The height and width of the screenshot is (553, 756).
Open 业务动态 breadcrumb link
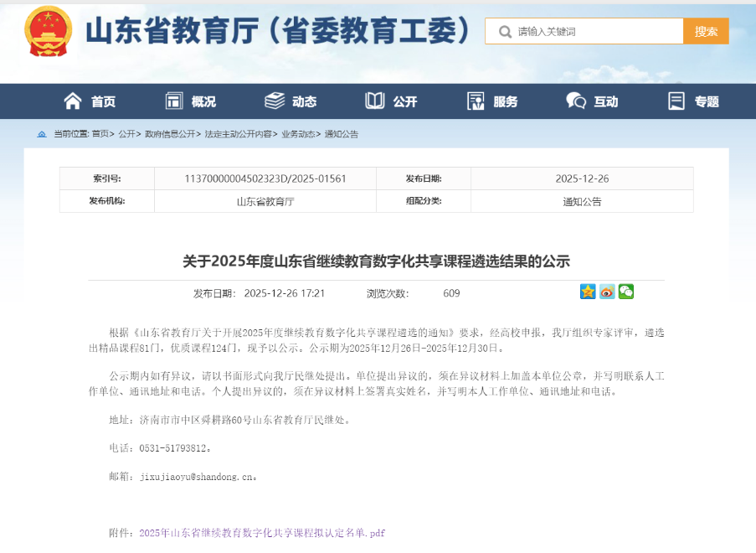[x=297, y=134]
